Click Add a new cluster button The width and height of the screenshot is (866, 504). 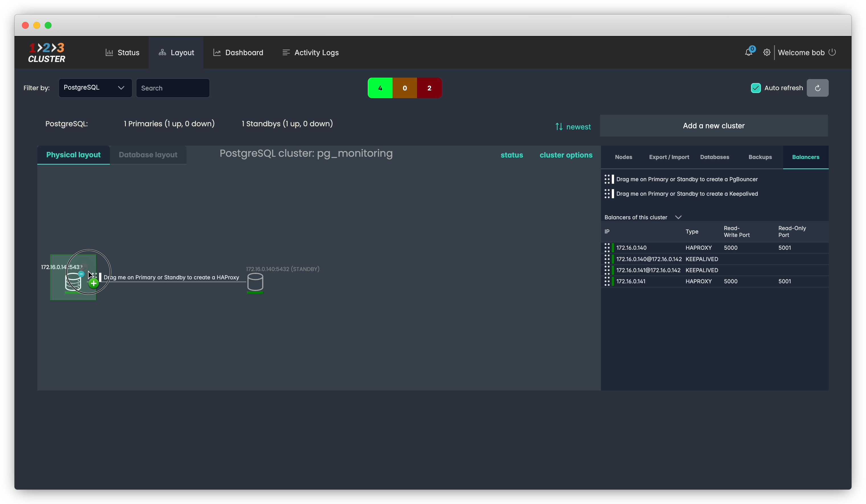coord(713,126)
